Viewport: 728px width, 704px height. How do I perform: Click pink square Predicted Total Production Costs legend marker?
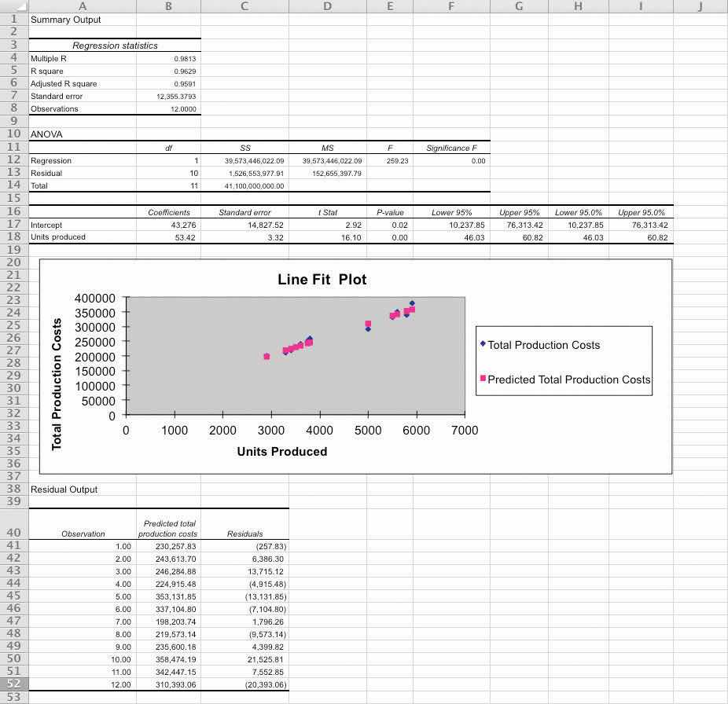pyautogui.click(x=482, y=379)
